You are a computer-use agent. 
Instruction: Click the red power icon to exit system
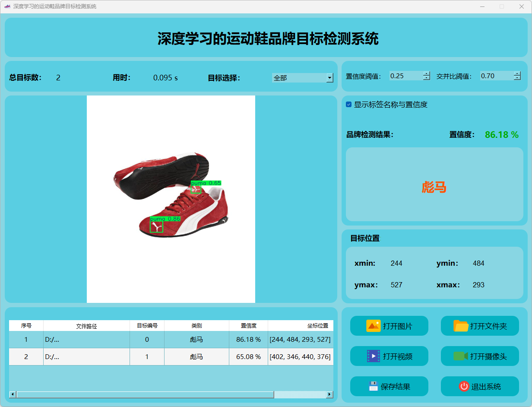tap(464, 386)
